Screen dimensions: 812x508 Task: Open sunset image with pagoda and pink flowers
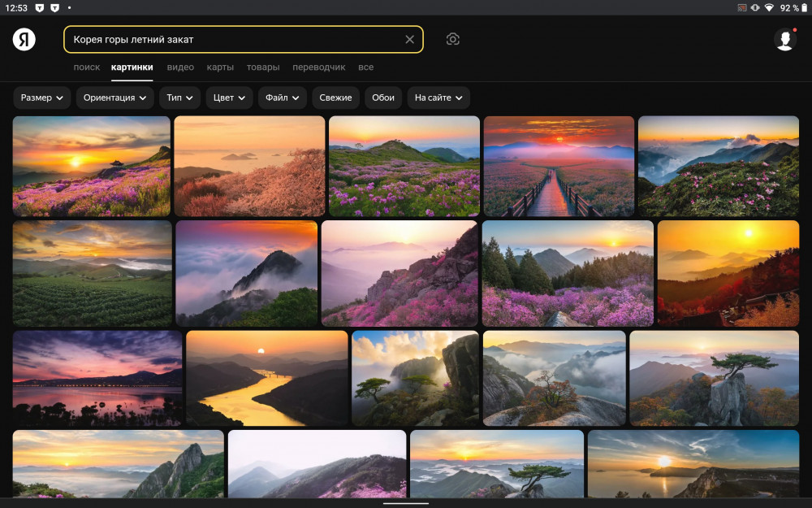[x=92, y=166]
